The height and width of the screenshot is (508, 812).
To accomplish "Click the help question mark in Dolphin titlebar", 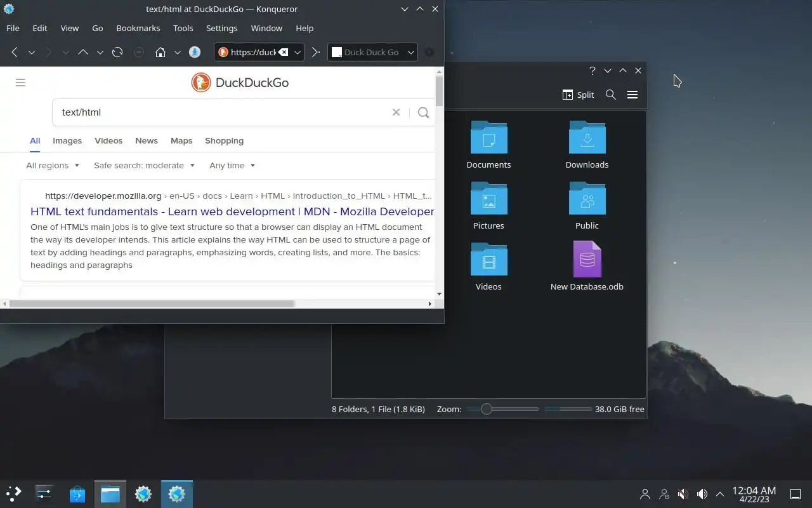I will [592, 70].
